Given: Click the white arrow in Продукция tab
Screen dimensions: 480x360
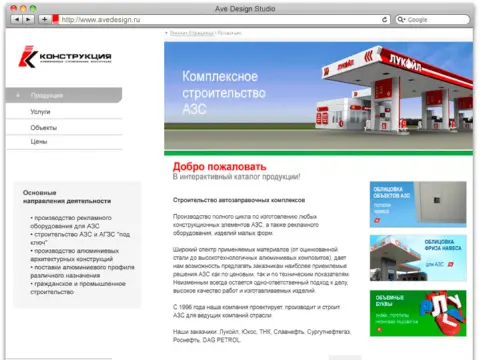Looking at the screenshot, I should coord(18,95).
